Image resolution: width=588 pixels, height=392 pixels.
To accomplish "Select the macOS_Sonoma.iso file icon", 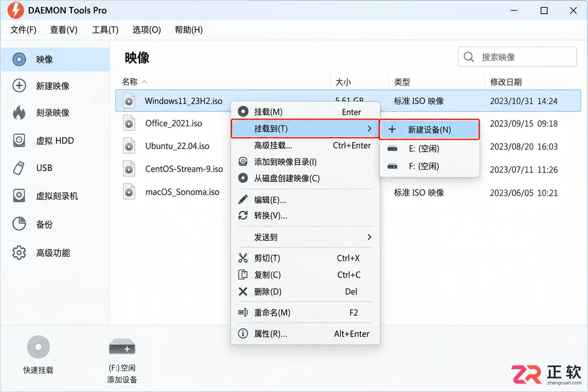I will [x=129, y=192].
